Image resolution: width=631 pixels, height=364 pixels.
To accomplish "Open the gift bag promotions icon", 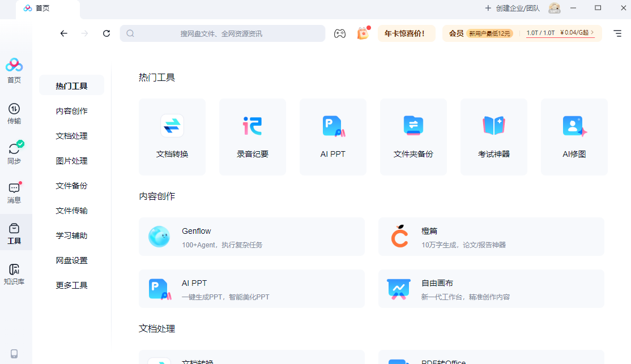I will [363, 33].
